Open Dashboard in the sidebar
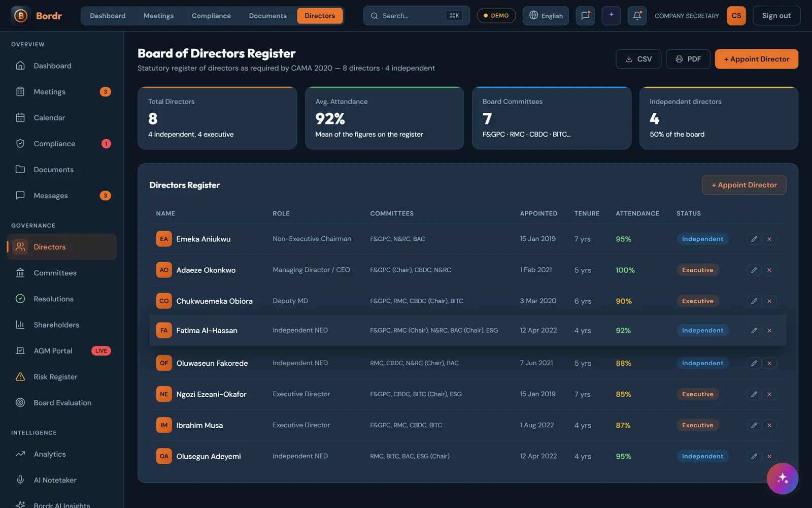The width and height of the screenshot is (812, 508). click(x=62, y=66)
